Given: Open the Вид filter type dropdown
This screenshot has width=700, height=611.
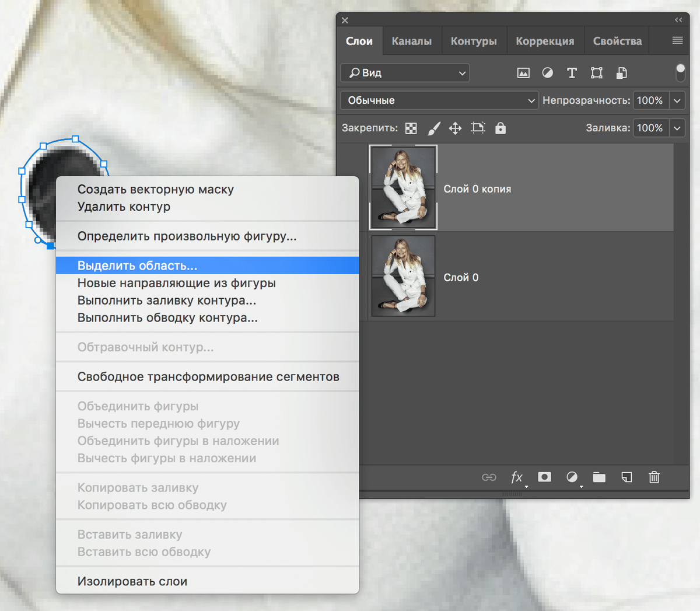Looking at the screenshot, I should [x=405, y=73].
